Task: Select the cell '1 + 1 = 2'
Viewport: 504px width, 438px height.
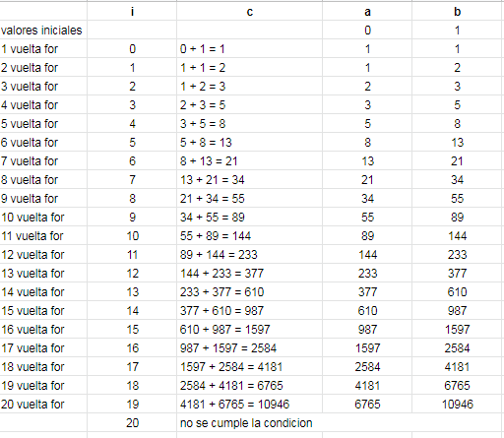Action: [249, 67]
